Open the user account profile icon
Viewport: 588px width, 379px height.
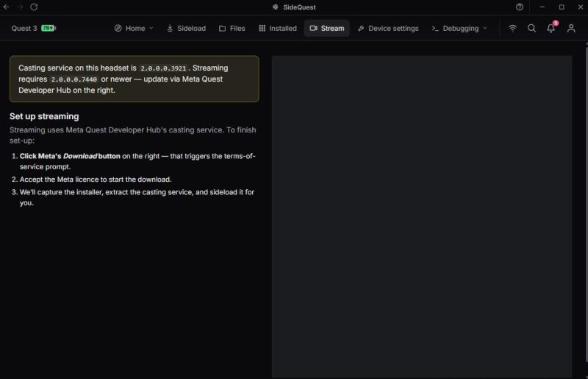(571, 28)
